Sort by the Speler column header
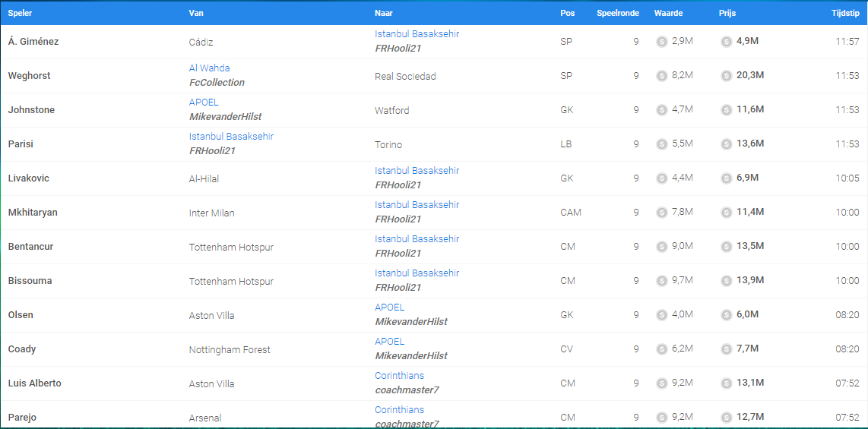This screenshot has height=429, width=868. tap(19, 13)
